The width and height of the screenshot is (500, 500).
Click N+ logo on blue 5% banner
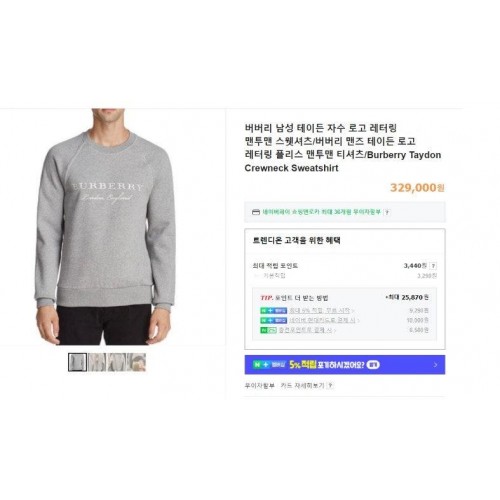(269, 365)
